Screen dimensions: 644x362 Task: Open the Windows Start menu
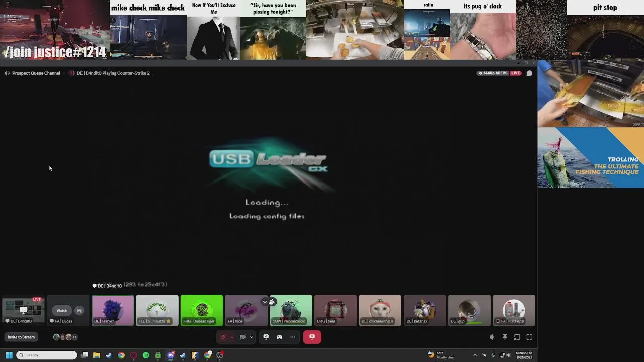click(9, 355)
